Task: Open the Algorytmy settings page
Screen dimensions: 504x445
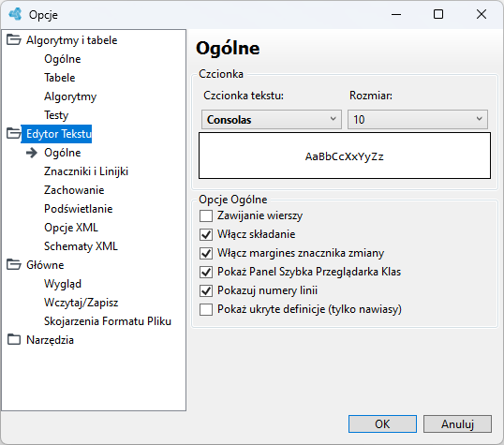Action: pos(70,96)
